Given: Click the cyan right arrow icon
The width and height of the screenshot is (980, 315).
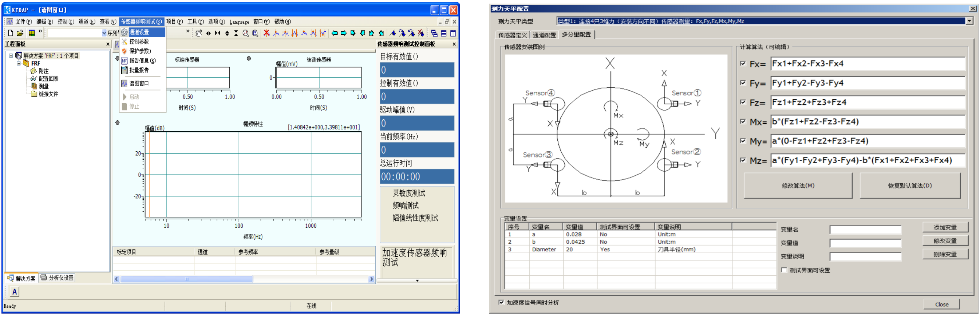Looking at the screenshot, I should 344,33.
